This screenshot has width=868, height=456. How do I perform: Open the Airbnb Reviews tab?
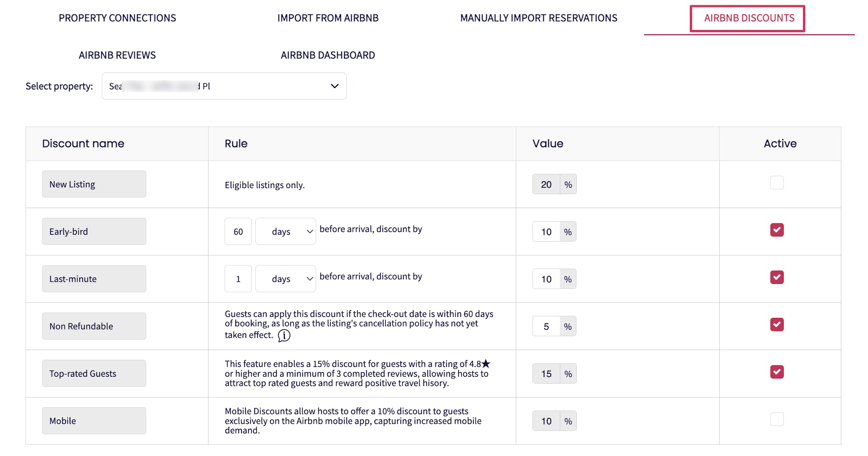pyautogui.click(x=117, y=55)
